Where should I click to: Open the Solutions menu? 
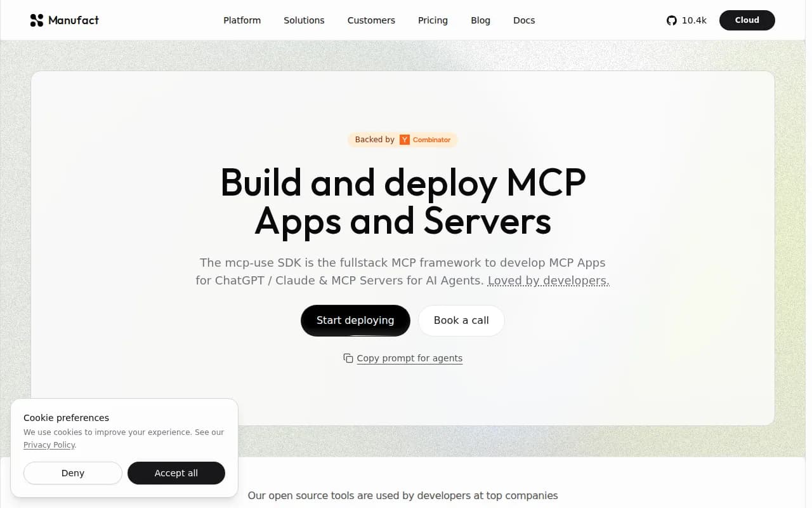304,20
